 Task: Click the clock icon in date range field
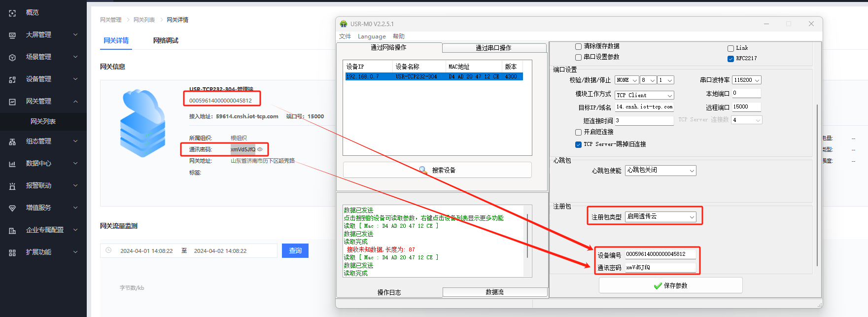coord(109,250)
